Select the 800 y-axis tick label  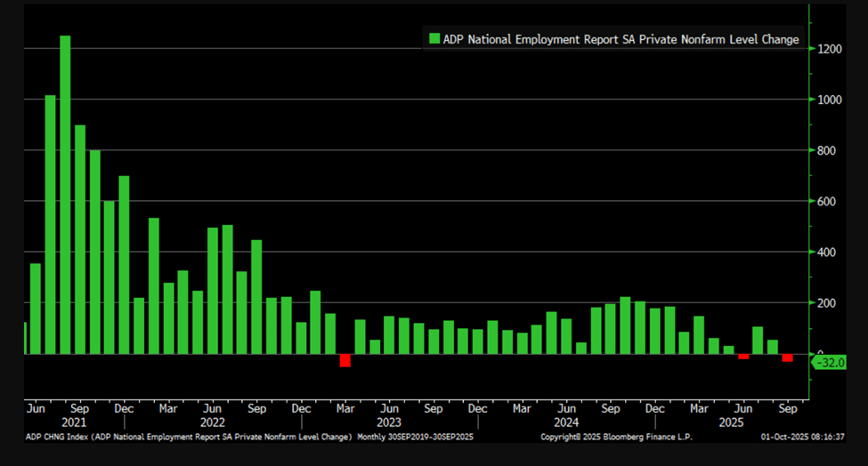(827, 150)
